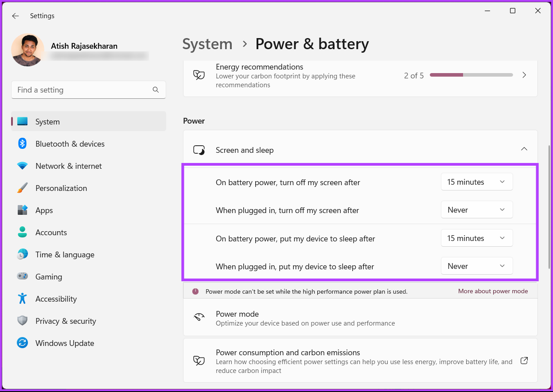Click the power mode warning message text
The height and width of the screenshot is (392, 553).
[307, 291]
